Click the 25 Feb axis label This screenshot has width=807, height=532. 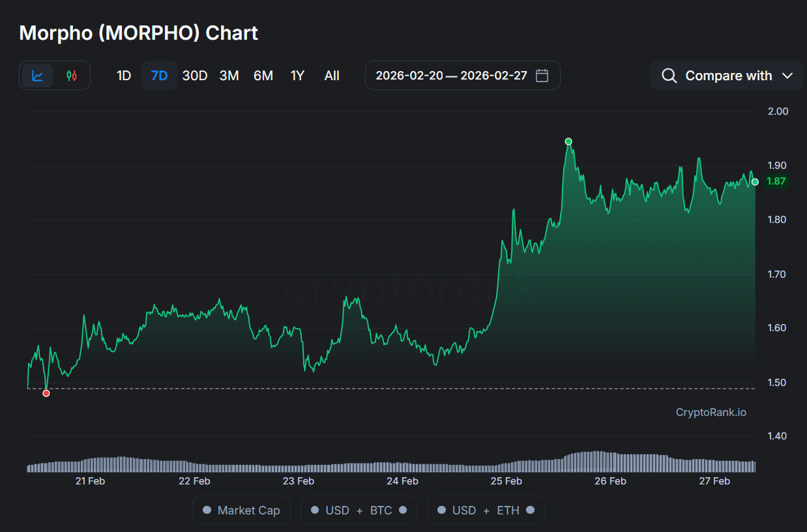coord(506,481)
